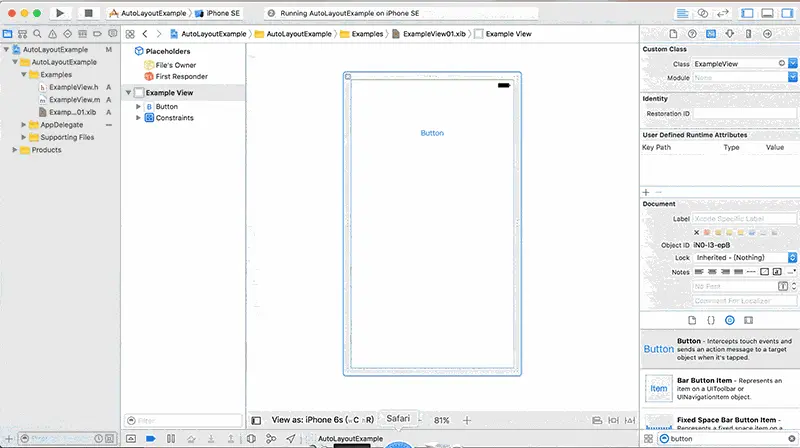Show the Object library
The image size is (800, 448).
(x=730, y=320)
